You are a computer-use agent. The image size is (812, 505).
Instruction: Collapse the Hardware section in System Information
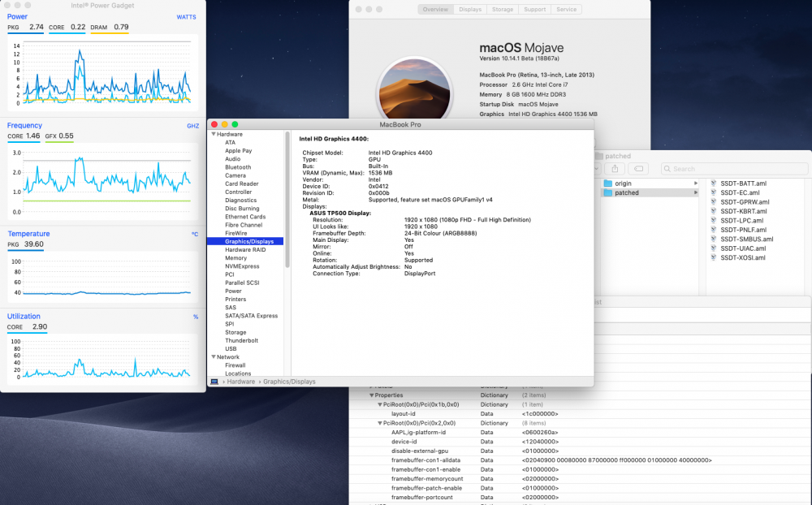tap(214, 134)
